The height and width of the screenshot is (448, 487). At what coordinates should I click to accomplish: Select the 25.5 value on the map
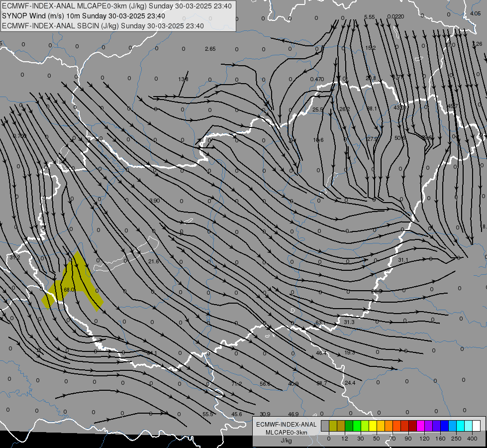click(x=317, y=110)
